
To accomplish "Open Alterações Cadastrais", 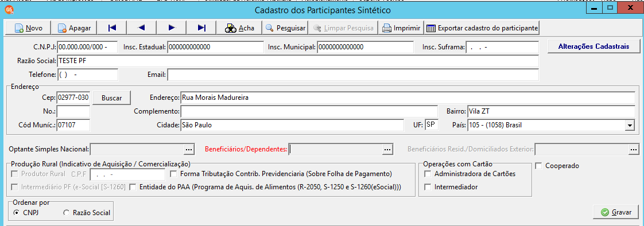I will click(593, 46).
